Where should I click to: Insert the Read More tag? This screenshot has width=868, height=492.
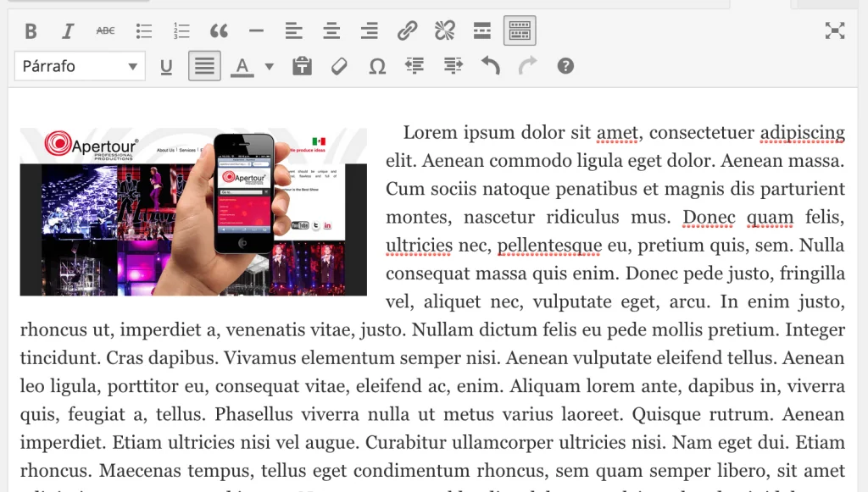click(x=482, y=31)
